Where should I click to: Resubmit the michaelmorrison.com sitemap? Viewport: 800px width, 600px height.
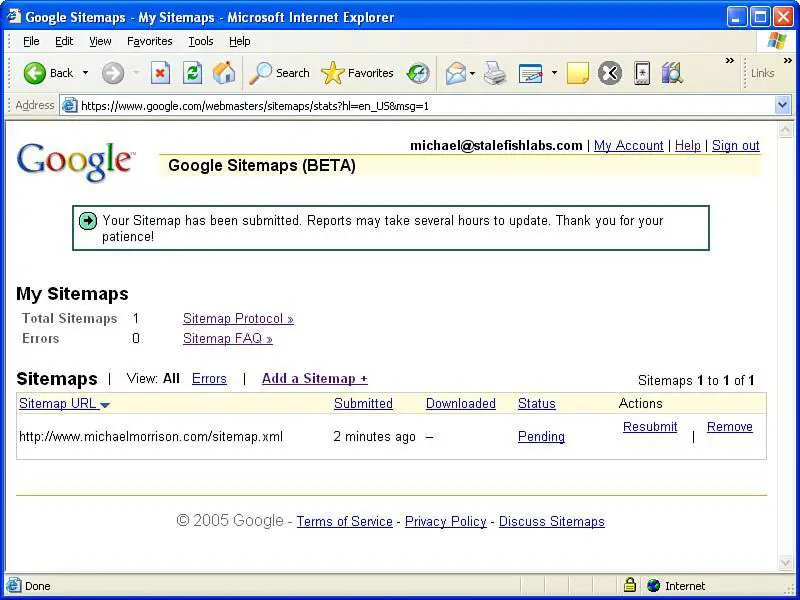[x=650, y=427]
